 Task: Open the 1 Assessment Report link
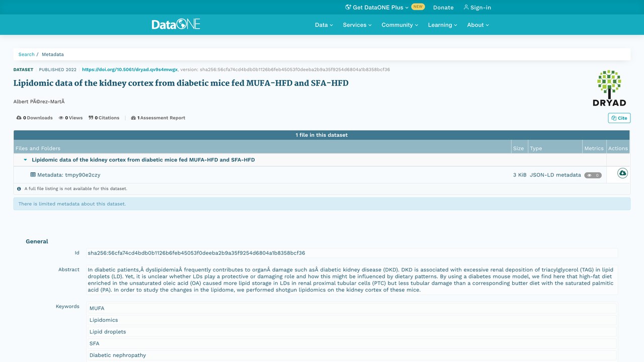[158, 118]
